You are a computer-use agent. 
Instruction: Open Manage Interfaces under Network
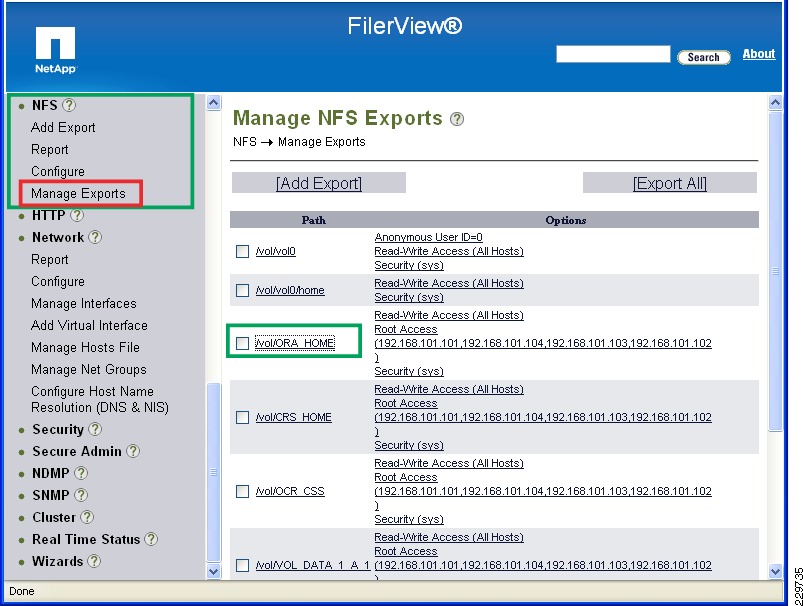(83, 303)
